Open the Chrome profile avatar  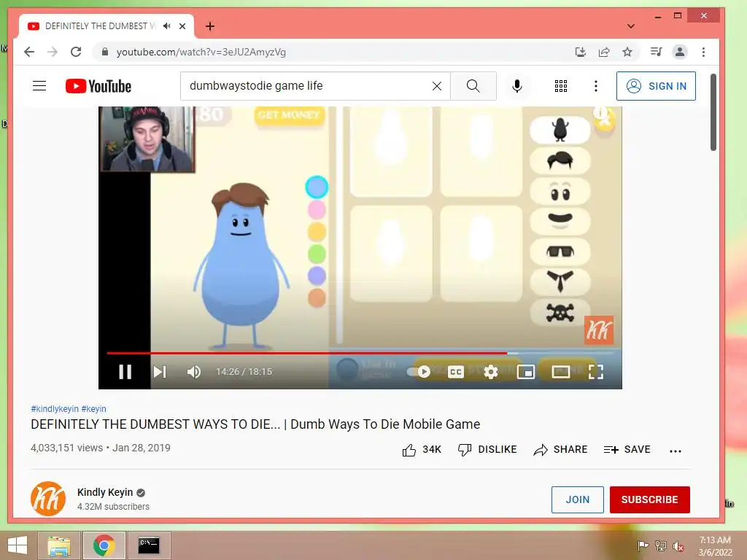coord(680,52)
